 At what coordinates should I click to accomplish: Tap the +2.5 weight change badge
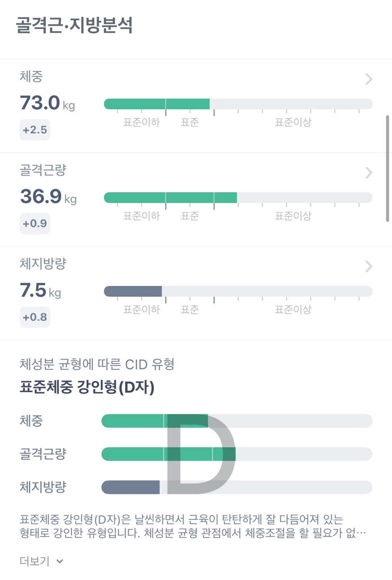click(x=35, y=130)
